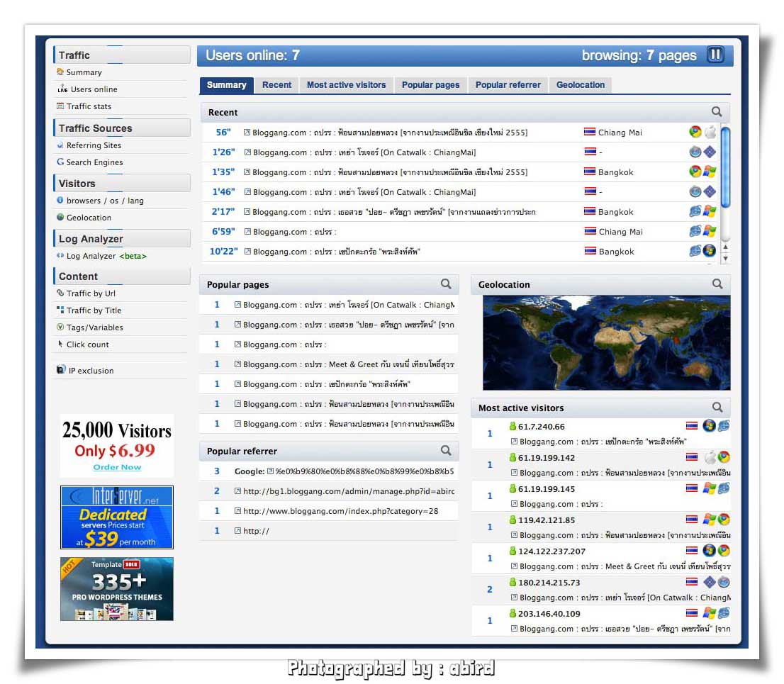Click the Content section header
Viewport: 784px width, 684px height.
click(x=122, y=276)
